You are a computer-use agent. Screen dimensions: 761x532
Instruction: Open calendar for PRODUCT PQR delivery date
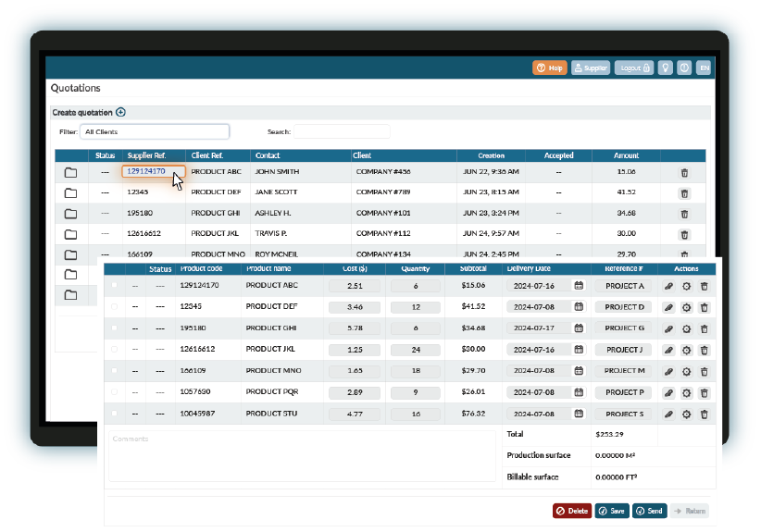click(x=579, y=392)
